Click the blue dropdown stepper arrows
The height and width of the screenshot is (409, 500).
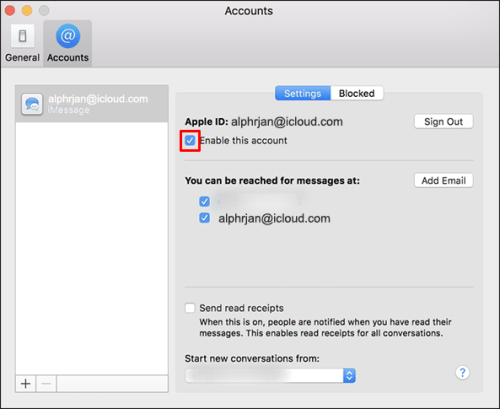click(349, 376)
